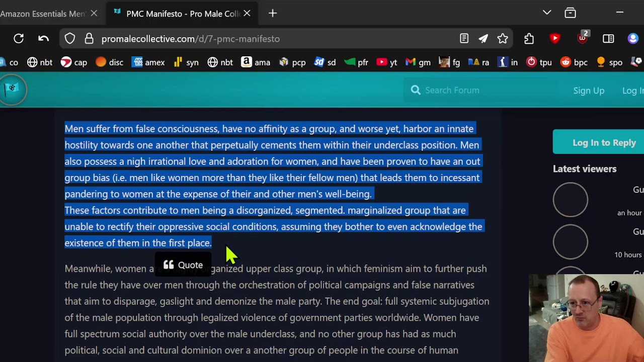644x362 pixels.
Task: Close the PMC Manifesto tab
Action: pyautogui.click(x=247, y=14)
